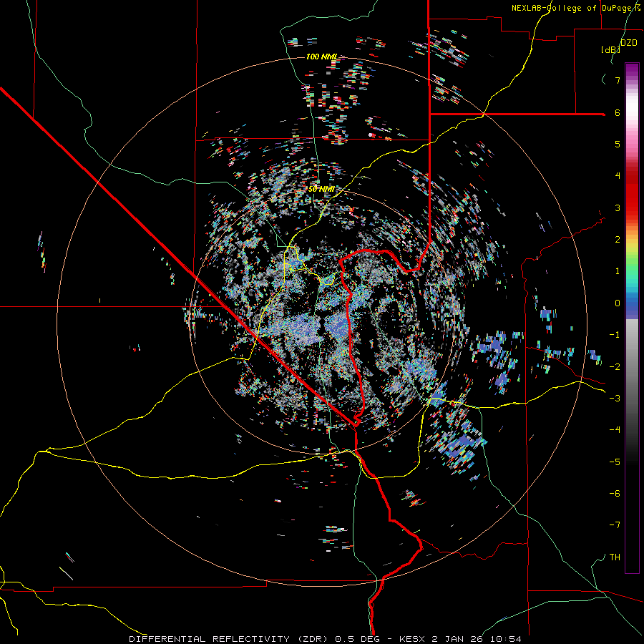Click the -1 value on the color scale
This screenshot has width=644, height=644.
[x=615, y=335]
